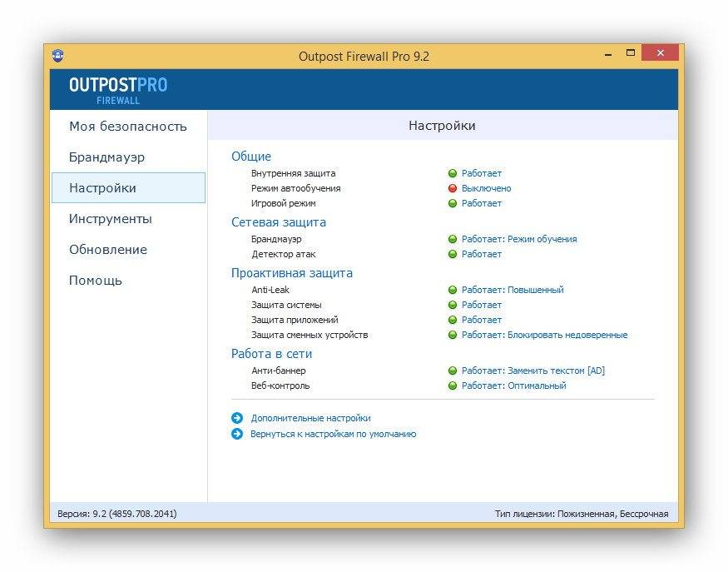
Task: Click Работает link for Защита приложений
Action: (x=482, y=320)
